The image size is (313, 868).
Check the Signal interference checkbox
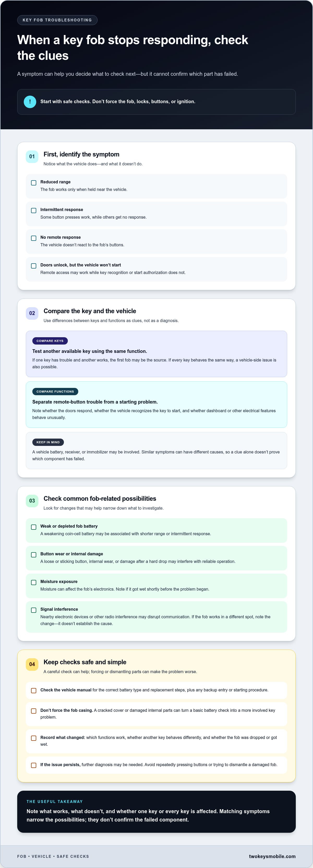(34, 610)
